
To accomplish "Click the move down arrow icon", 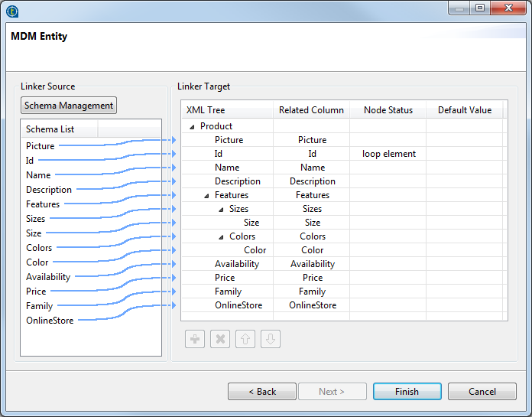I will pyautogui.click(x=271, y=339).
